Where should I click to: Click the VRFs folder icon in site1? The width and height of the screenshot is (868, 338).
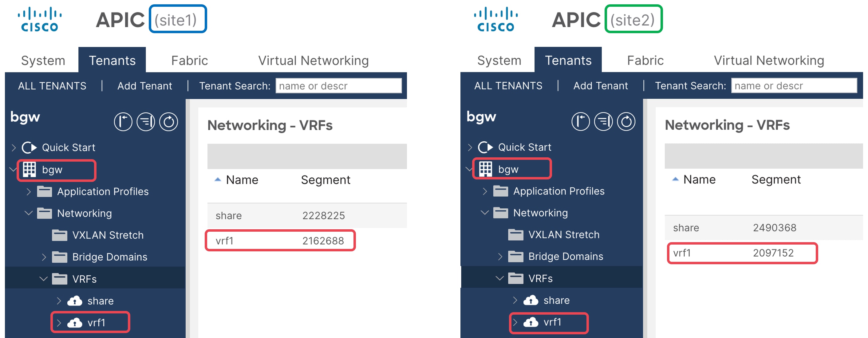click(x=60, y=279)
